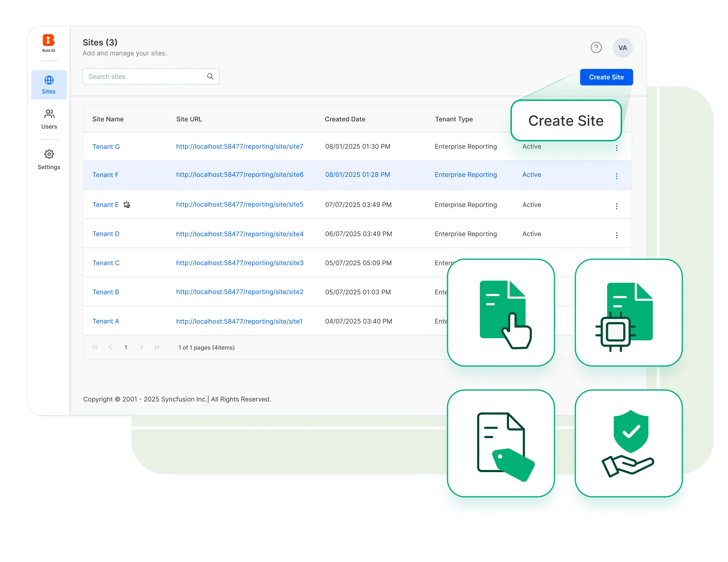Open the Settings section
The image size is (728, 562).
coord(49,159)
